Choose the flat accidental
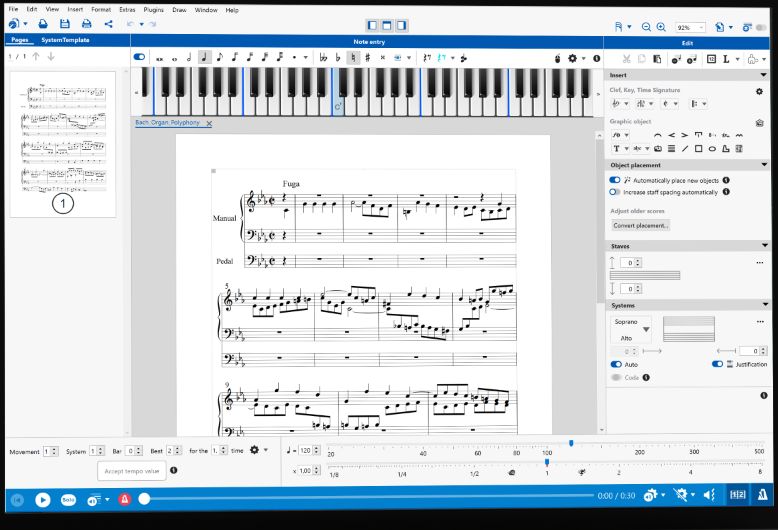 pyautogui.click(x=338, y=58)
